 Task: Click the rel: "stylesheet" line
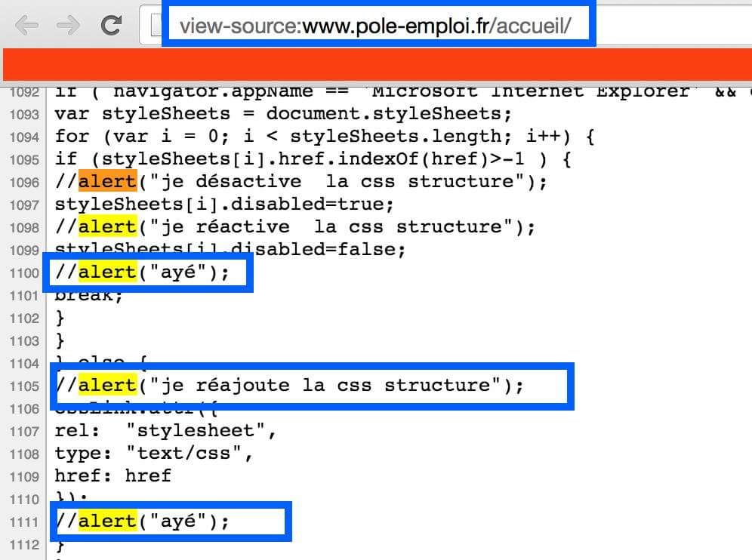click(x=165, y=431)
